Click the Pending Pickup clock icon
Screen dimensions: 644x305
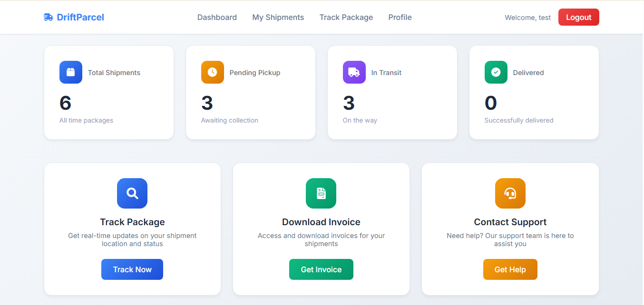click(x=212, y=72)
